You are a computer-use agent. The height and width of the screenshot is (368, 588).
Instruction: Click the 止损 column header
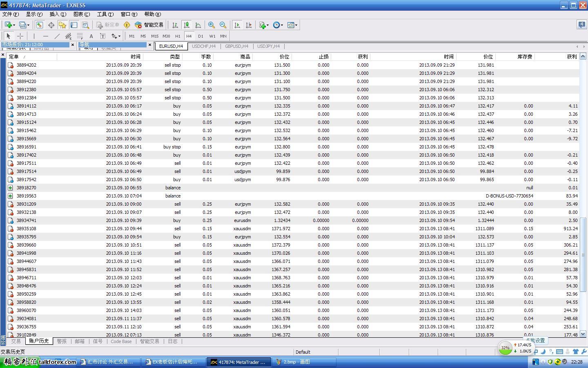(312, 57)
